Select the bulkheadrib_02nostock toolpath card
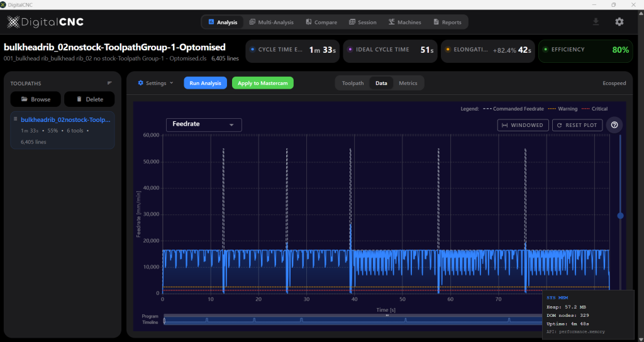Image resolution: width=644 pixels, height=342 pixels. click(x=62, y=130)
